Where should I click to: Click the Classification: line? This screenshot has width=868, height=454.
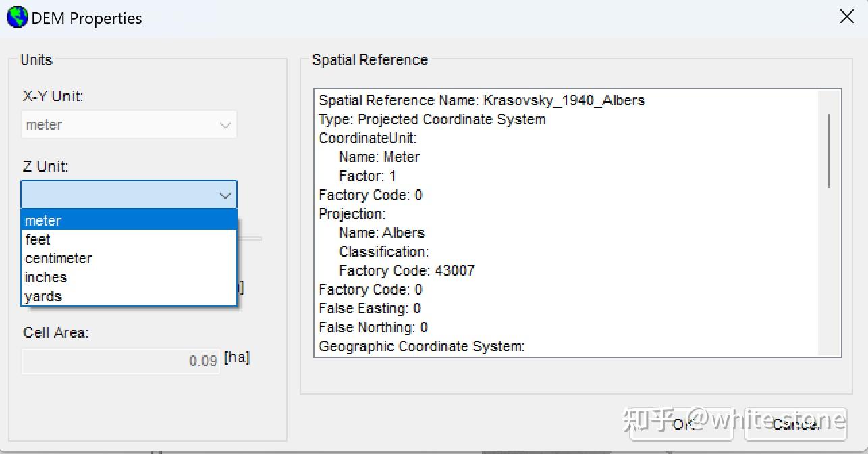point(384,252)
